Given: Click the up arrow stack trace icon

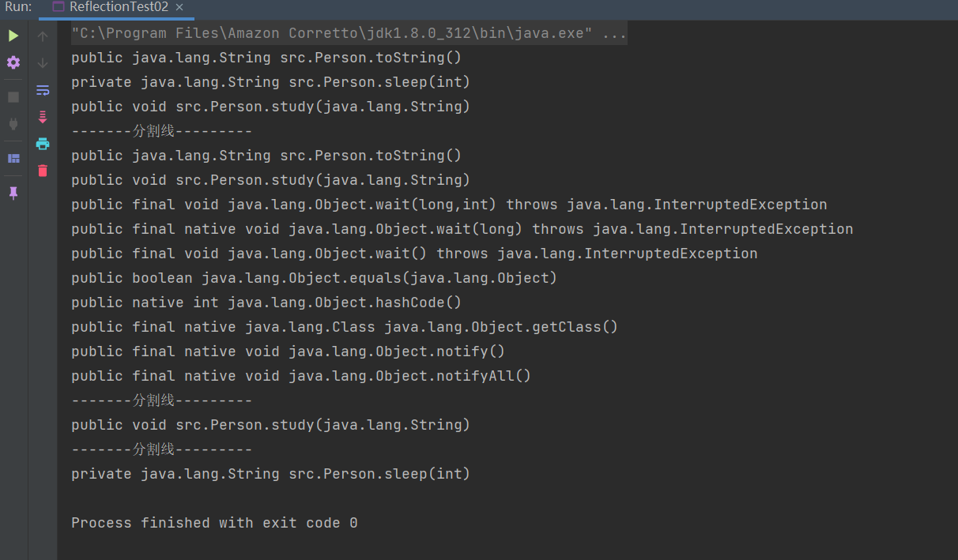Looking at the screenshot, I should pos(43,36).
